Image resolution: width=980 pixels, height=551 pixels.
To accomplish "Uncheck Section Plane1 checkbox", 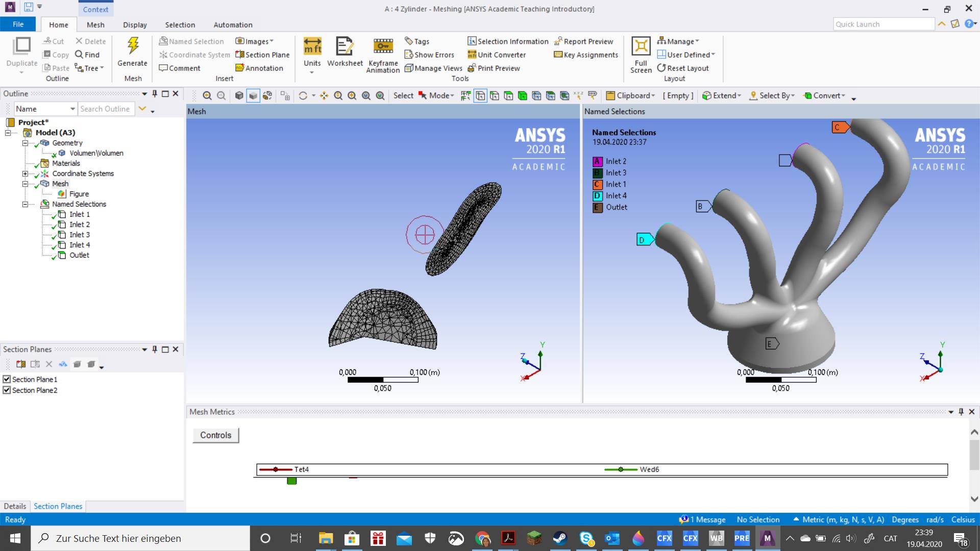I will pos(7,379).
